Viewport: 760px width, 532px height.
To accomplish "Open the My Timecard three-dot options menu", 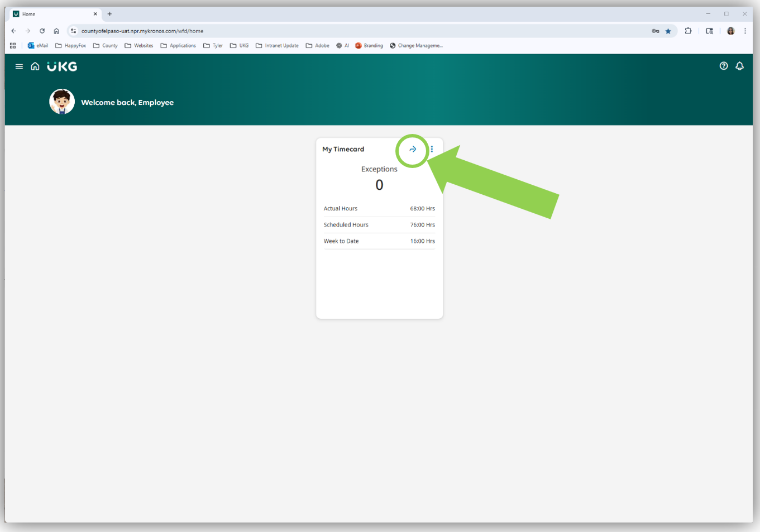I will (x=432, y=149).
